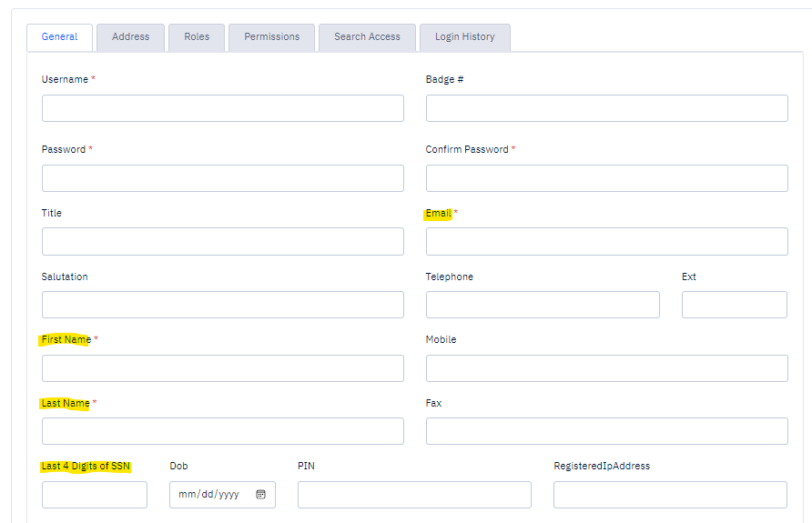Switch to the Address tab
Image resolution: width=812 pixels, height=523 pixels.
(x=130, y=37)
